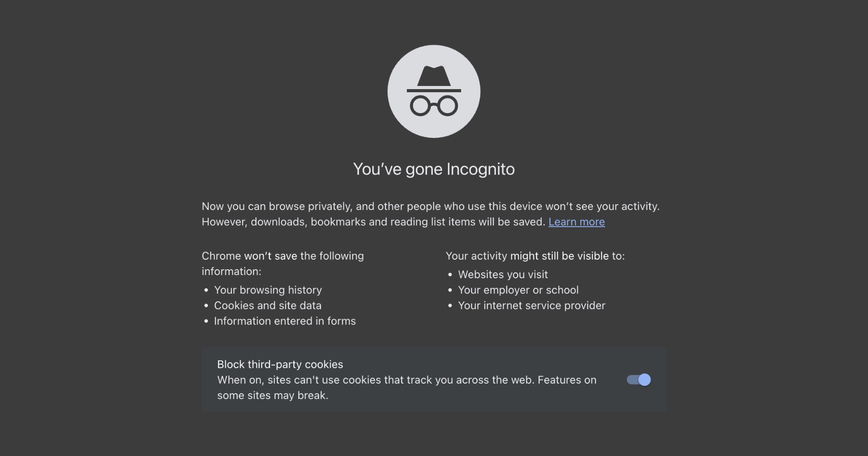Click the bullet dot beside "Websites you visit"

[x=450, y=275]
